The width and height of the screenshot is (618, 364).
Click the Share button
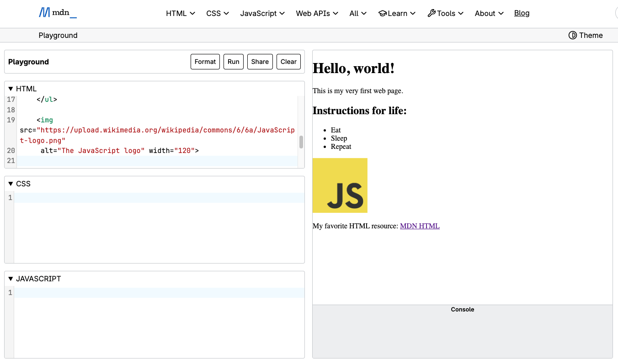coord(260,62)
